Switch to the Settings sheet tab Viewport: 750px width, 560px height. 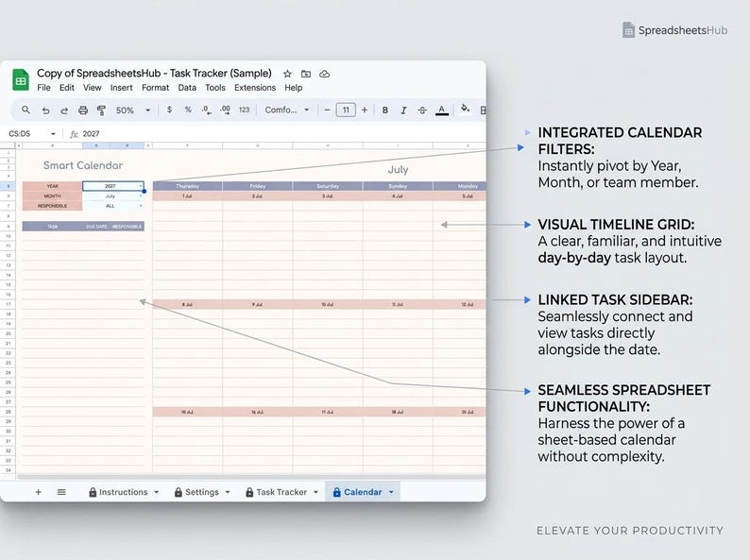pyautogui.click(x=202, y=492)
